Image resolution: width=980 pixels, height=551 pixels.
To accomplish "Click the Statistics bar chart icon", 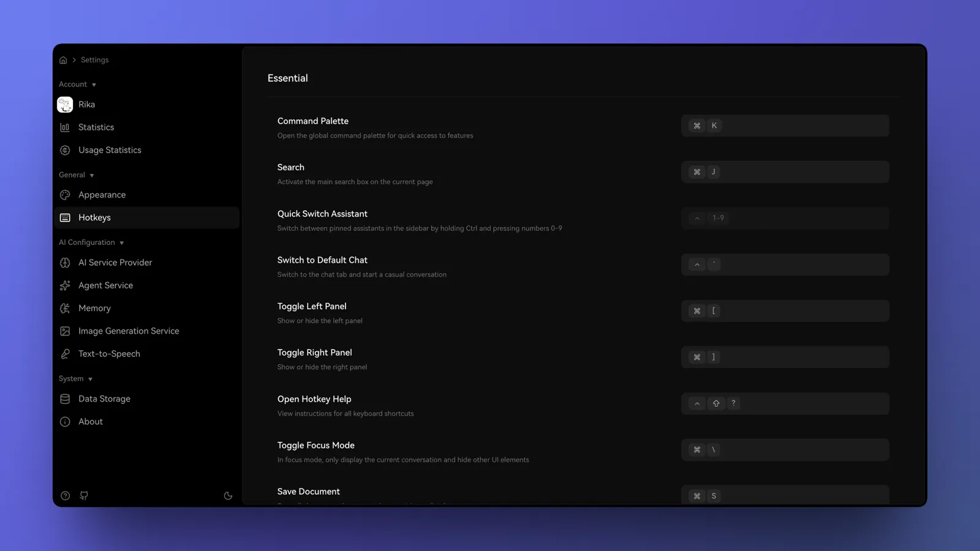I will (65, 127).
